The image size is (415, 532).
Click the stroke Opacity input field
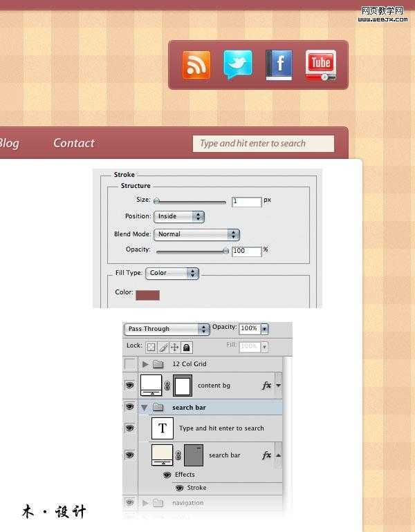(x=246, y=251)
